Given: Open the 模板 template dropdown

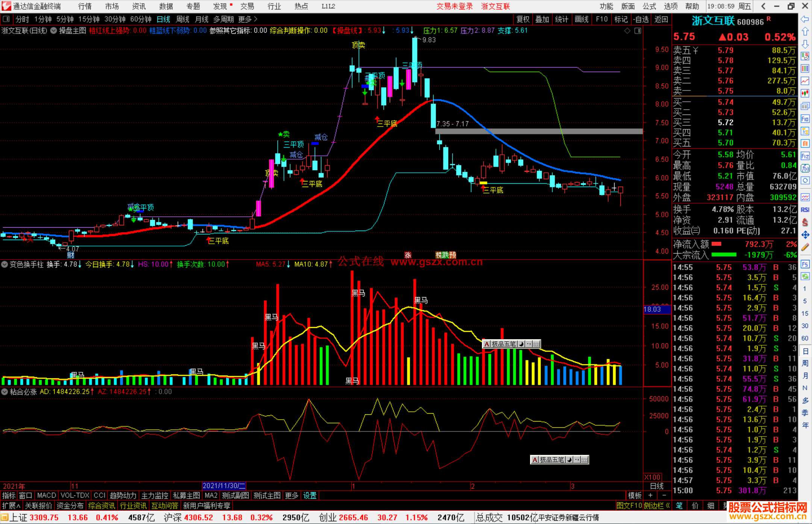Looking at the screenshot, I should point(635,495).
